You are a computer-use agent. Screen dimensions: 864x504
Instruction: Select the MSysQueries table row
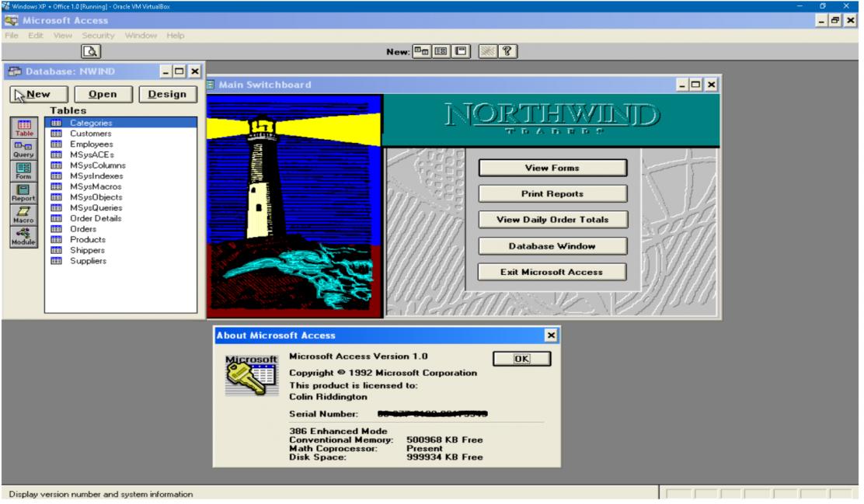click(120, 207)
